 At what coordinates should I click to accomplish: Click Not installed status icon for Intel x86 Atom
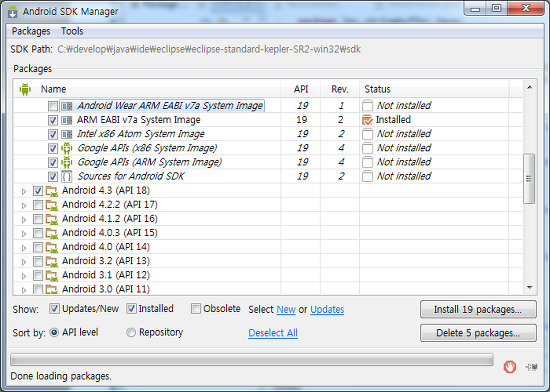click(367, 134)
